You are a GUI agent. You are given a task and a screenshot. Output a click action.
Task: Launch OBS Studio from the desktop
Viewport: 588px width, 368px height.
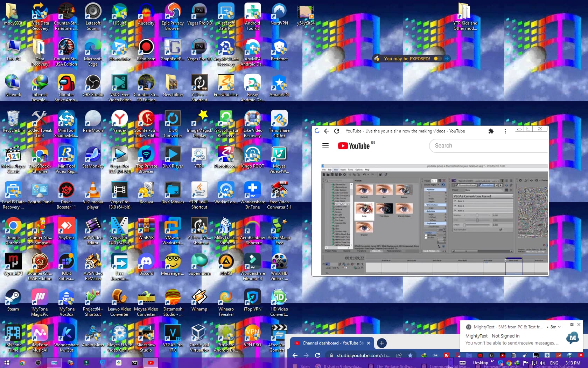pos(93,86)
